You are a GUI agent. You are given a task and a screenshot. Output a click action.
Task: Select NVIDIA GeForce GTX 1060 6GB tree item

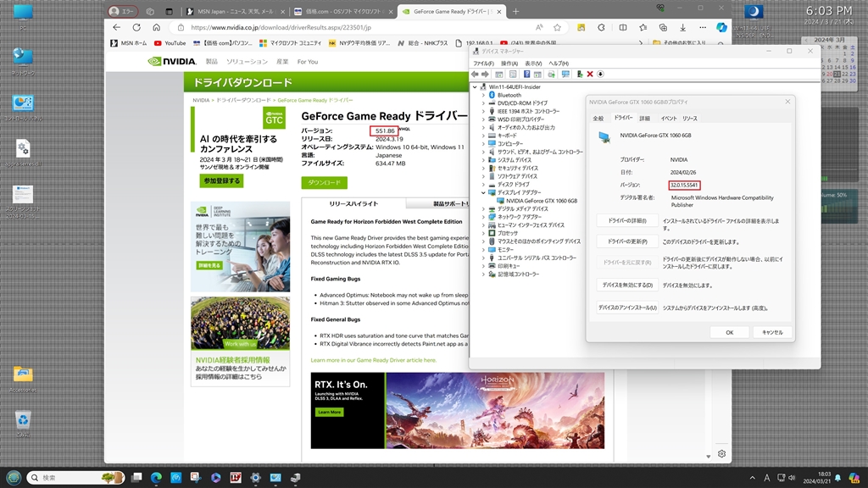click(541, 201)
